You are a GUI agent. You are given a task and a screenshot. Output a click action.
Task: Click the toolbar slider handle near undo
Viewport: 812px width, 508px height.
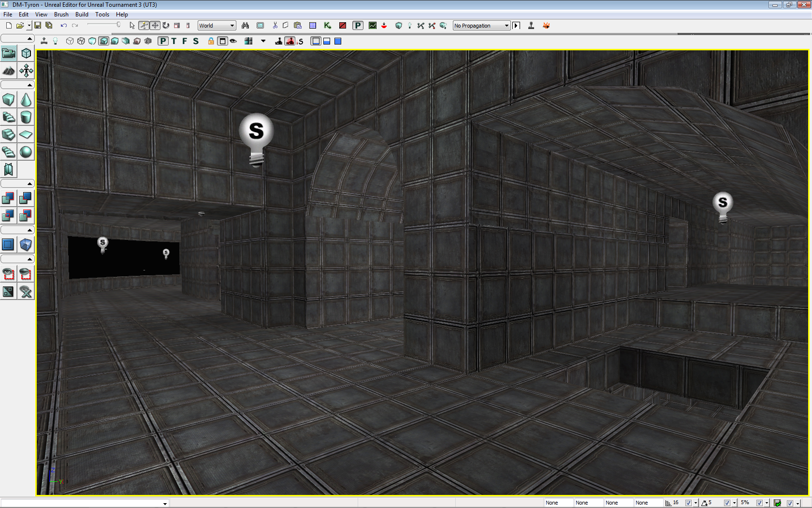[118, 25]
